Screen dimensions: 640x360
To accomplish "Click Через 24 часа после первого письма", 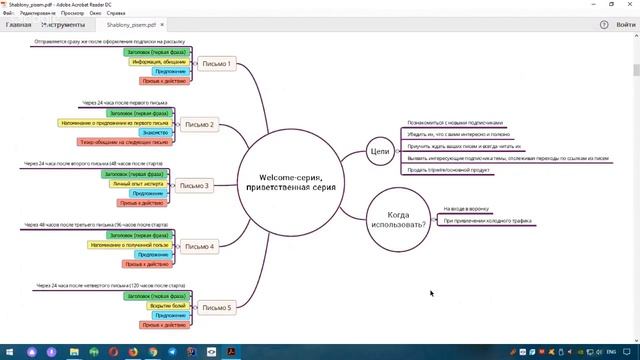I will click(x=125, y=103).
